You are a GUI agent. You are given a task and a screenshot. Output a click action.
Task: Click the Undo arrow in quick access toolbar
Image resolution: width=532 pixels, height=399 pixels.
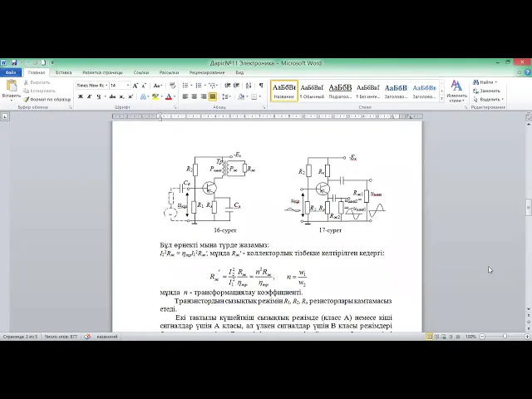coord(23,63)
